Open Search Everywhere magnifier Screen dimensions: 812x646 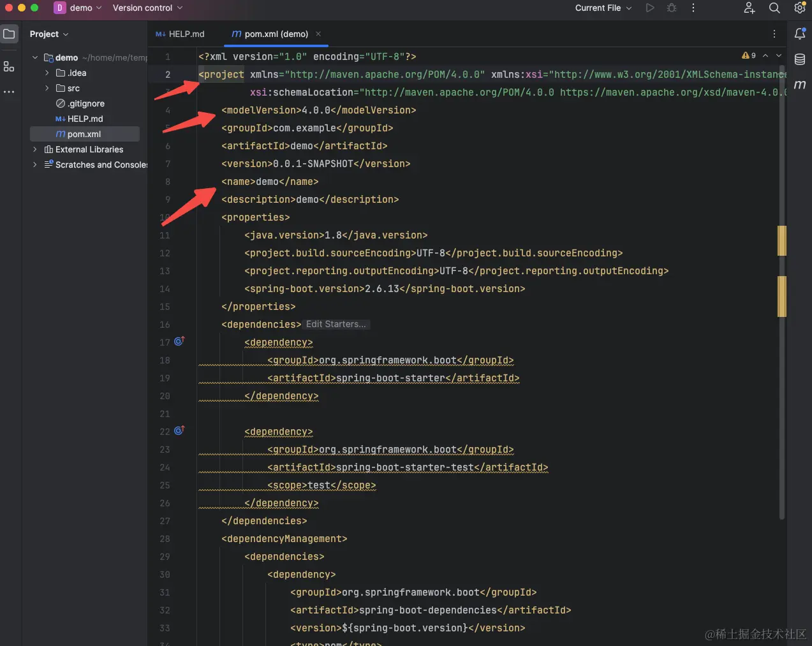point(774,8)
